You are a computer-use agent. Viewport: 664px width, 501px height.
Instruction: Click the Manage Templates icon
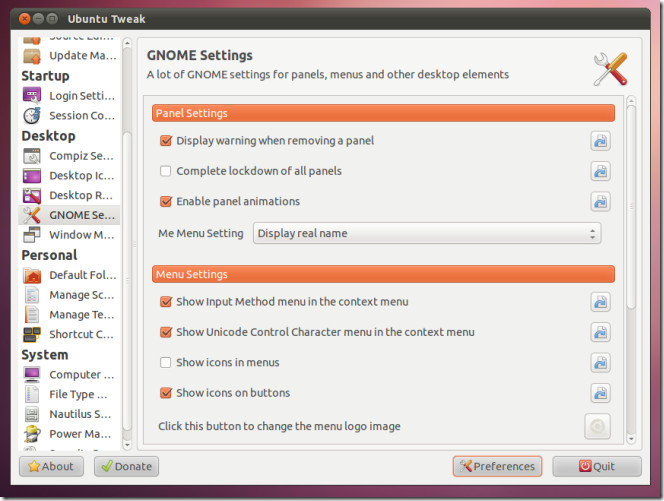(32, 315)
